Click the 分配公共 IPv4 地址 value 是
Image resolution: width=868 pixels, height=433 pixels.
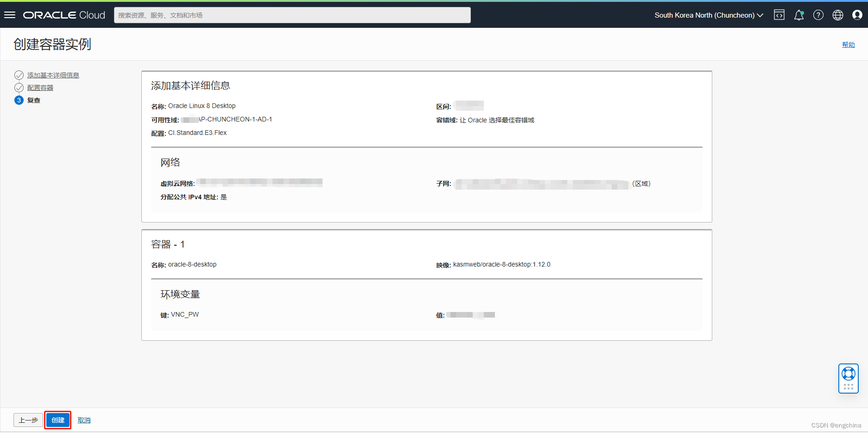(224, 197)
